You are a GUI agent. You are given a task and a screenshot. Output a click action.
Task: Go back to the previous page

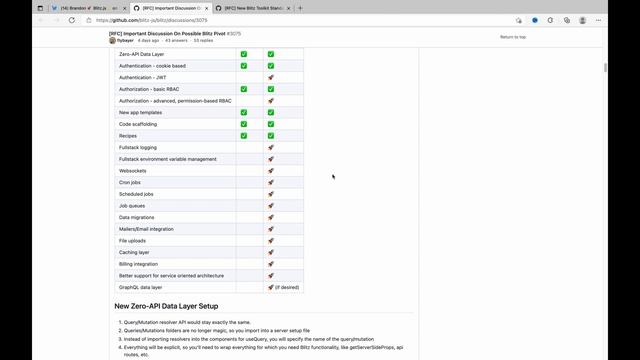(x=41, y=20)
